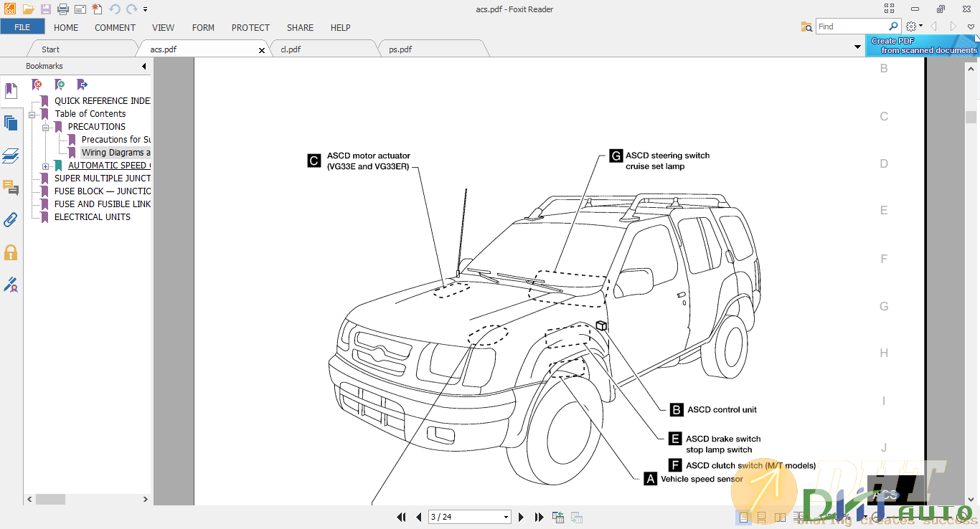The image size is (980, 529).
Task: Open the VIEW ribbon tab
Action: point(163,27)
